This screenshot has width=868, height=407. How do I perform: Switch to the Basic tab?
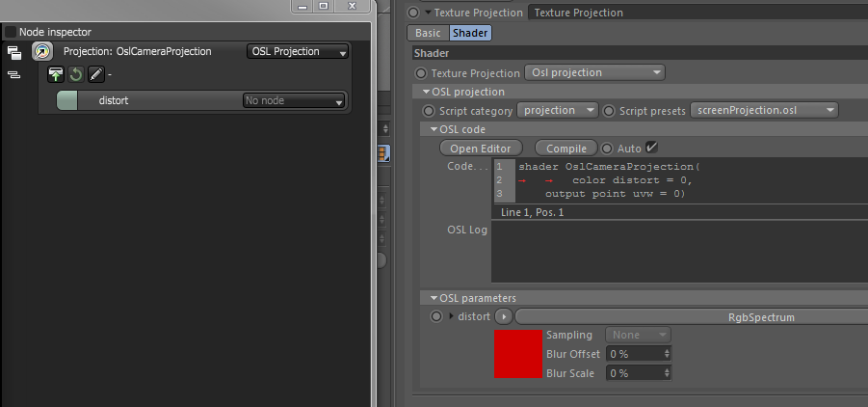[x=428, y=33]
